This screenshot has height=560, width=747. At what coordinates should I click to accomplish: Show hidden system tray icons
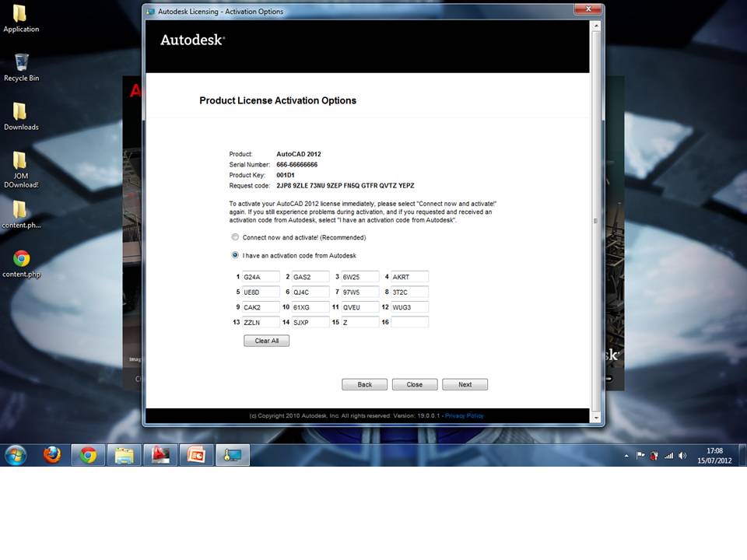(626, 457)
